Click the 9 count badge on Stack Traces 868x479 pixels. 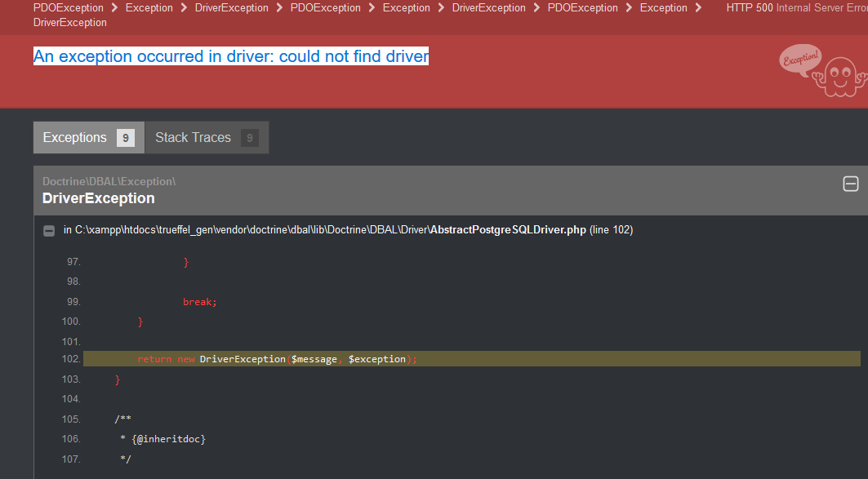point(249,138)
